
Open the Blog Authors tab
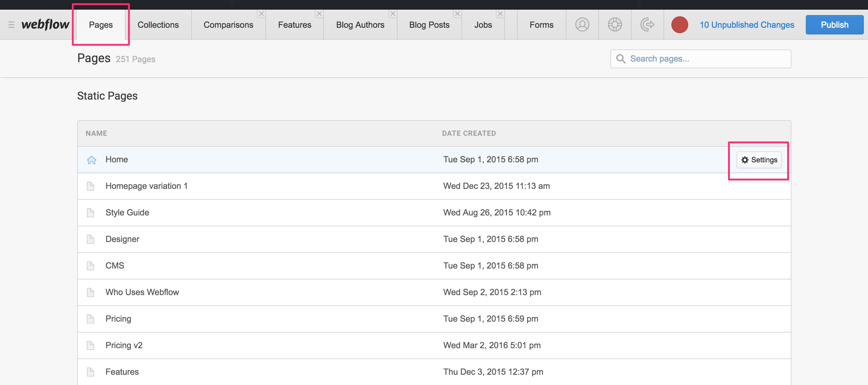360,25
